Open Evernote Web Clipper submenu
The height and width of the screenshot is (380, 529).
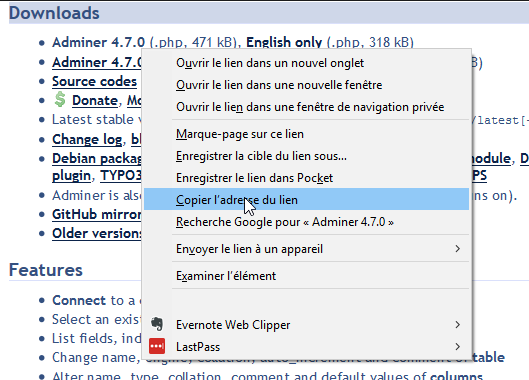pyautogui.click(x=306, y=325)
